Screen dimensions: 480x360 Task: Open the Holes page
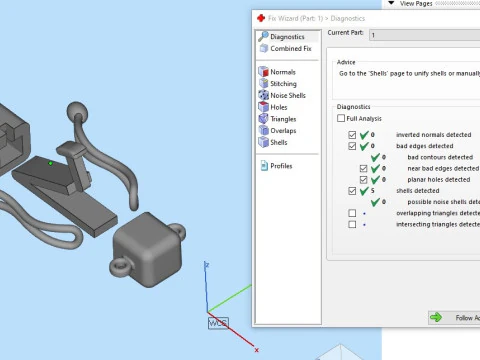[273, 107]
